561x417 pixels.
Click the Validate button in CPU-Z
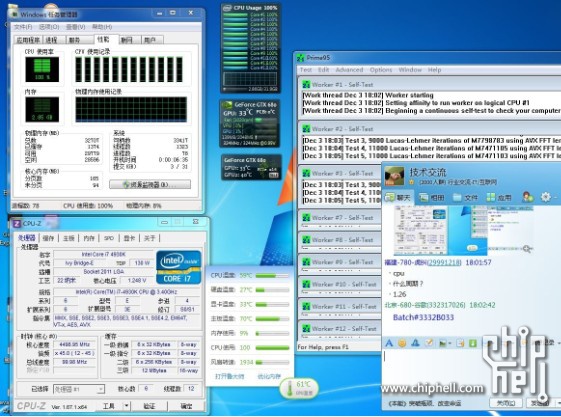149,406
